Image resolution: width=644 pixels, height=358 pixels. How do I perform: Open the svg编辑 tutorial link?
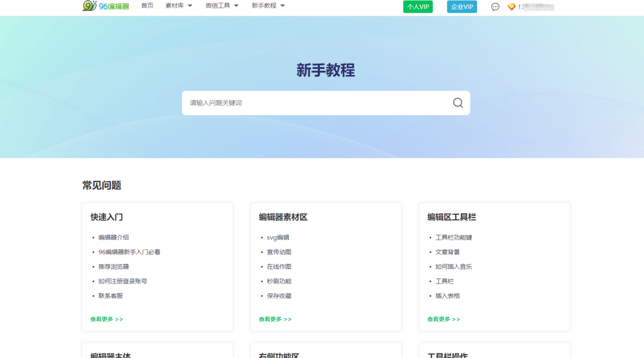tap(278, 237)
